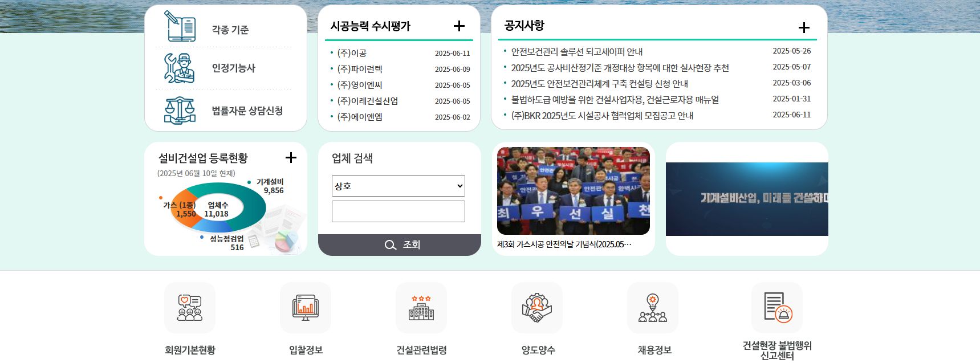
Task: Click the 양도양수 handshake icon
Action: (537, 308)
